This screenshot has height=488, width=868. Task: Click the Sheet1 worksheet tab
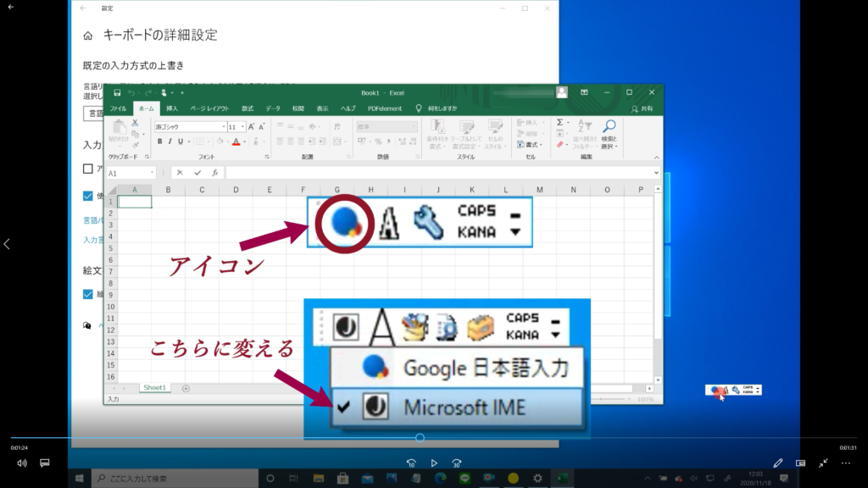[154, 387]
